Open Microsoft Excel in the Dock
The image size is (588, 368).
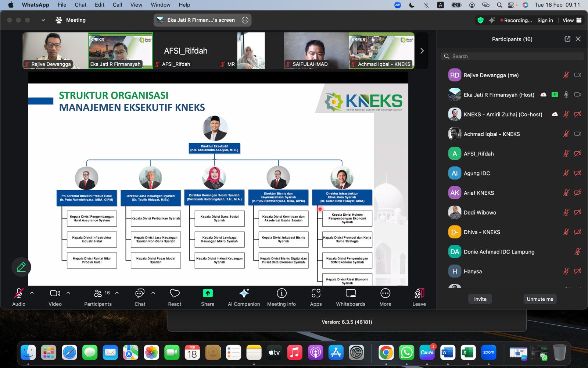click(x=468, y=353)
